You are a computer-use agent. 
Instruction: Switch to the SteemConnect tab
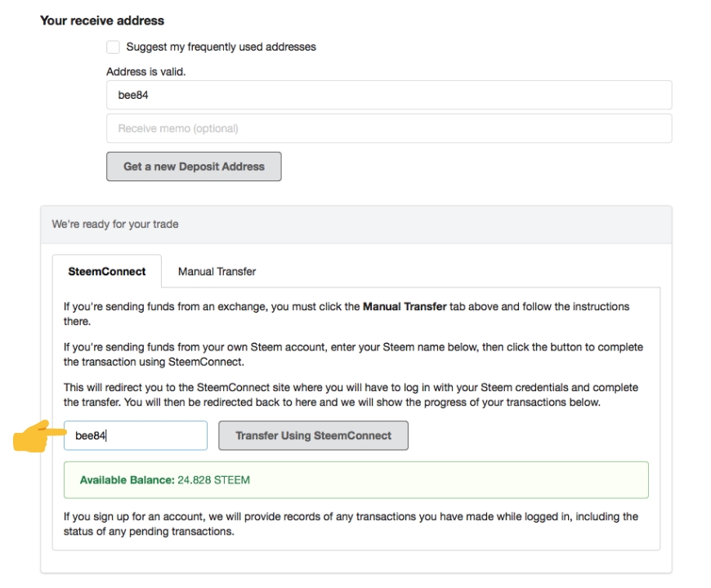point(107,271)
